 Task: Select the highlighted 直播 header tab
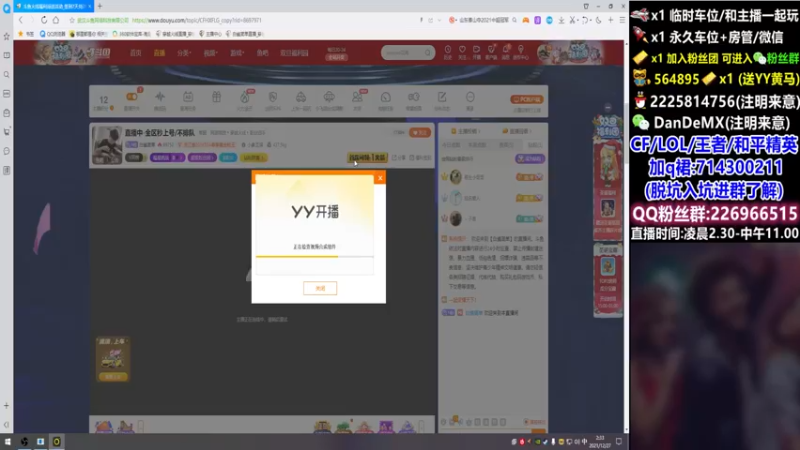(x=159, y=53)
